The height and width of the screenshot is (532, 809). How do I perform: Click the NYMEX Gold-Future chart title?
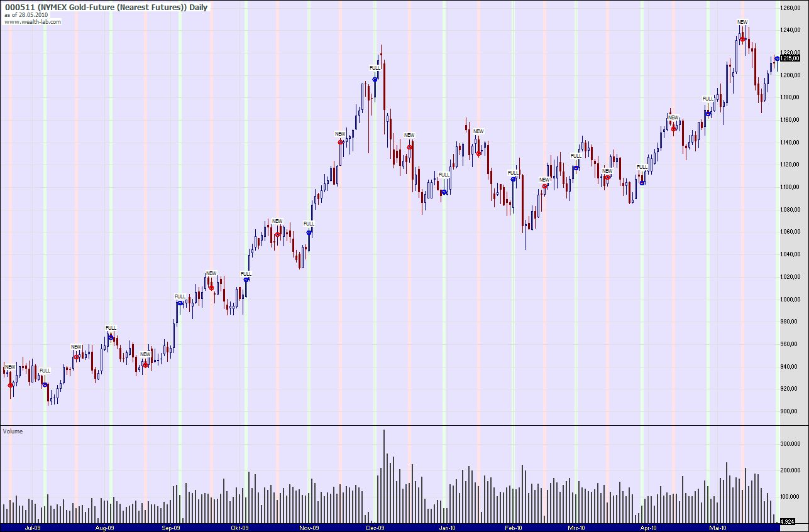click(106, 8)
